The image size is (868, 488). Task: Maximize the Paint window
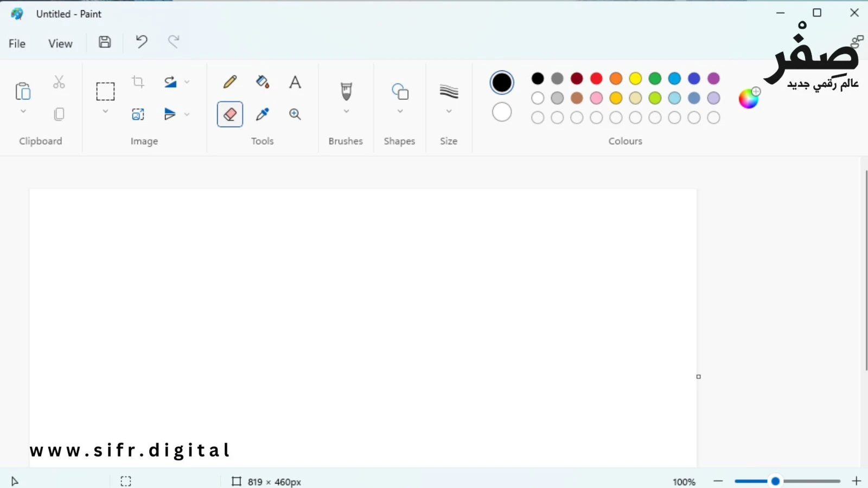pyautogui.click(x=817, y=13)
